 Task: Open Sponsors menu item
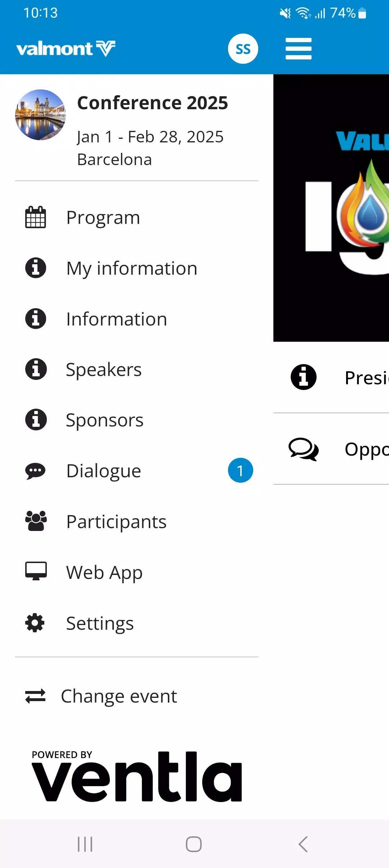pyautogui.click(x=104, y=420)
